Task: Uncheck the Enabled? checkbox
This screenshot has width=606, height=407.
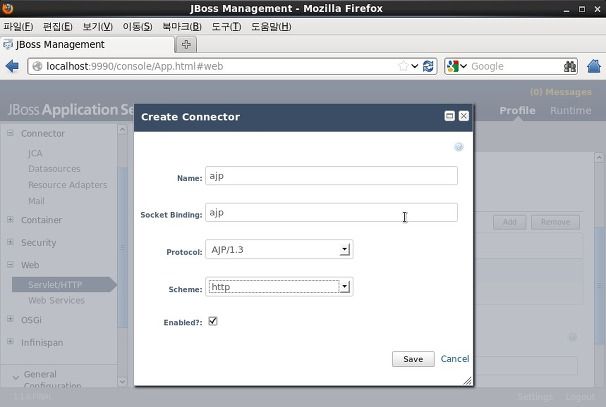Action: [x=213, y=321]
